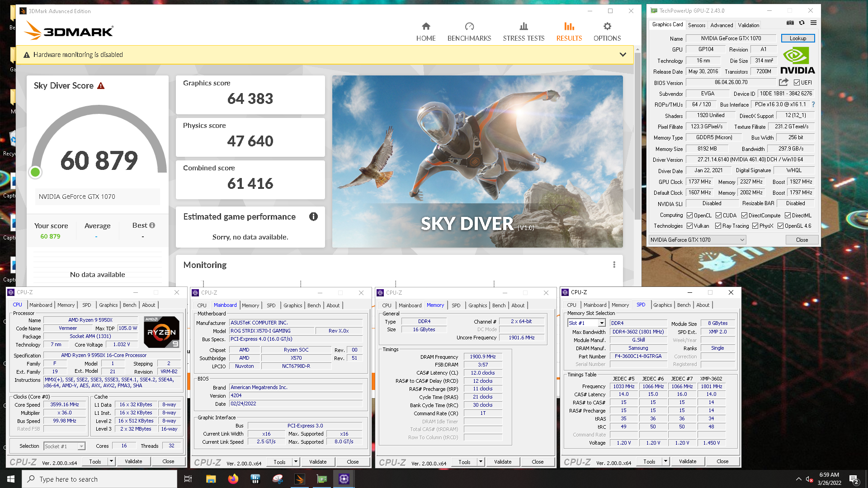
Task: Click Tools button in CPU-Z Memory window
Action: click(464, 462)
